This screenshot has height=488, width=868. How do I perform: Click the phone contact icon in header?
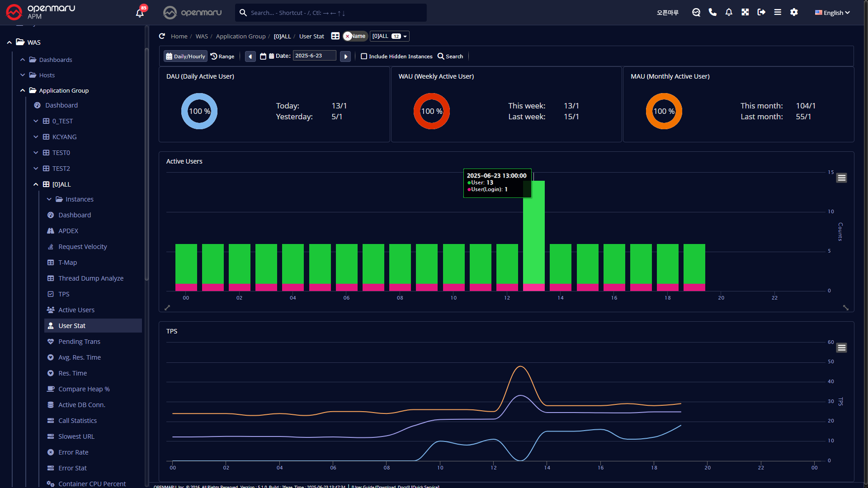coord(712,12)
